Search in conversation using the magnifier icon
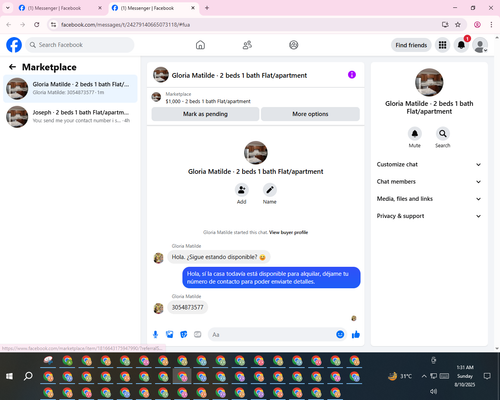Viewport: 500px width, 400px height. (x=443, y=134)
